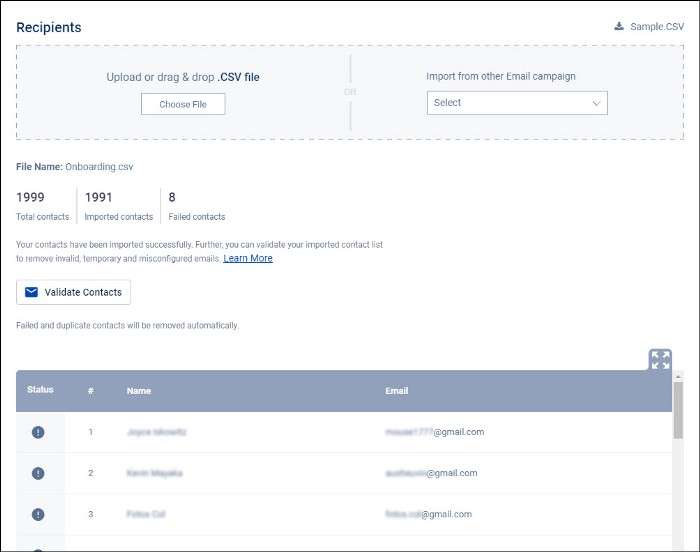Open the Select email campaign dropdown
The height and width of the screenshot is (552, 700).
[516, 103]
